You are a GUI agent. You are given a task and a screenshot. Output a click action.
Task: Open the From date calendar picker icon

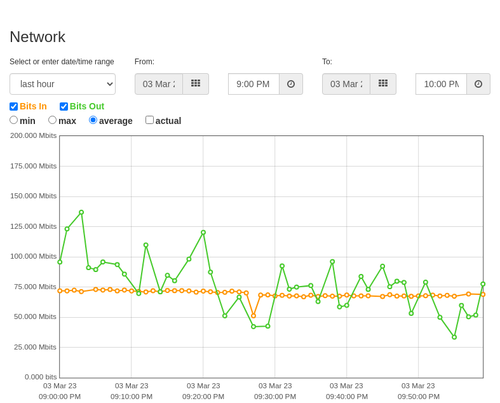(196, 84)
